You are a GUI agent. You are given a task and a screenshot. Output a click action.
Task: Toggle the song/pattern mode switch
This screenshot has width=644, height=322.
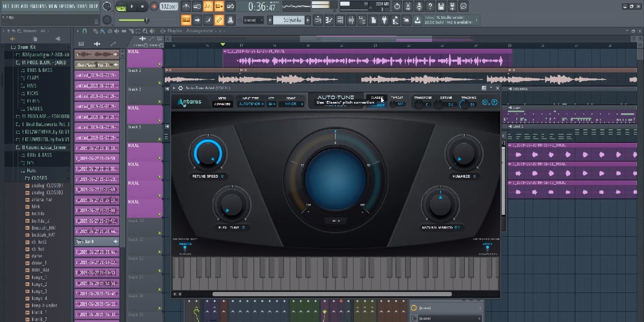coord(122,6)
